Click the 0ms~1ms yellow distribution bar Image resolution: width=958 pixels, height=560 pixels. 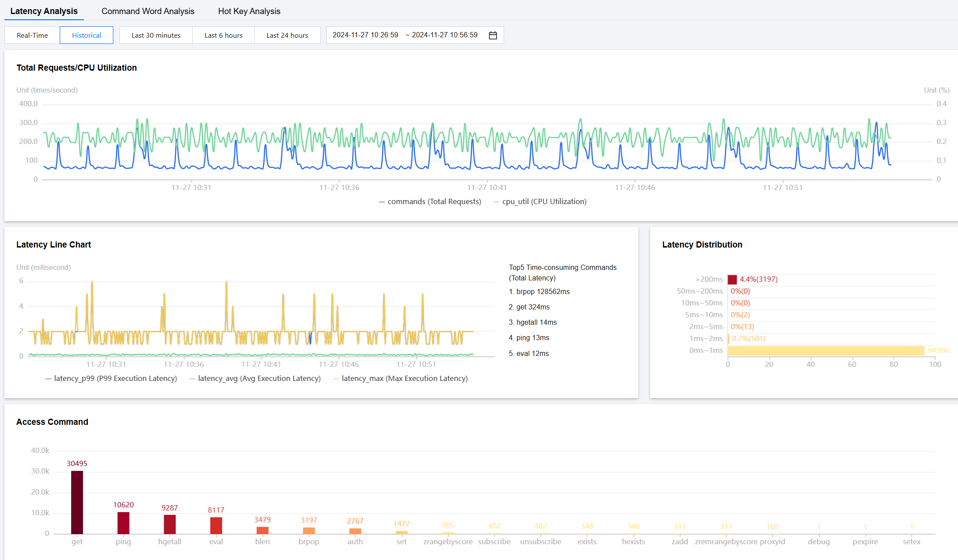coord(825,351)
